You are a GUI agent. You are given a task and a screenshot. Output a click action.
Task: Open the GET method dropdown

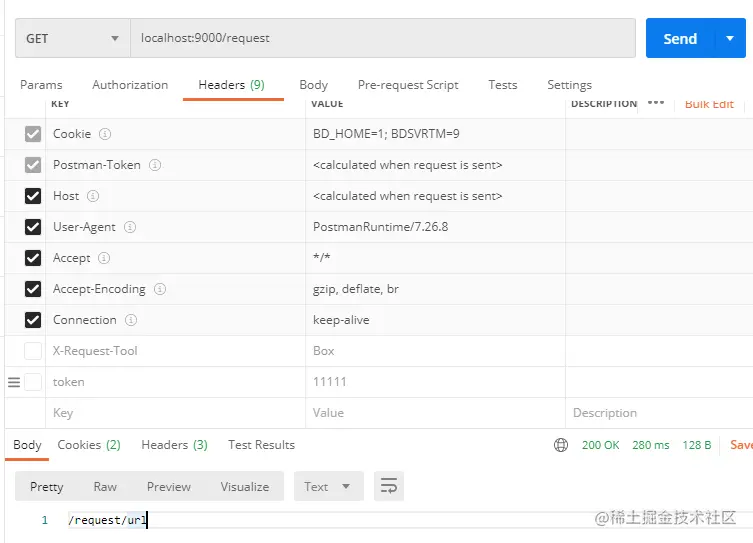point(73,38)
